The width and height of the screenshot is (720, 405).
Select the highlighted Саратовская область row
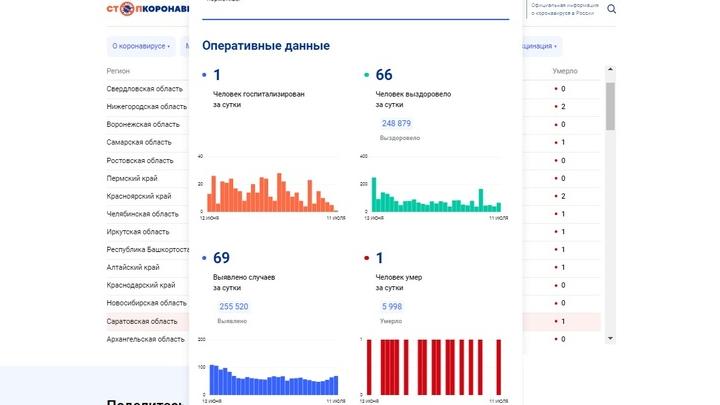point(142,321)
